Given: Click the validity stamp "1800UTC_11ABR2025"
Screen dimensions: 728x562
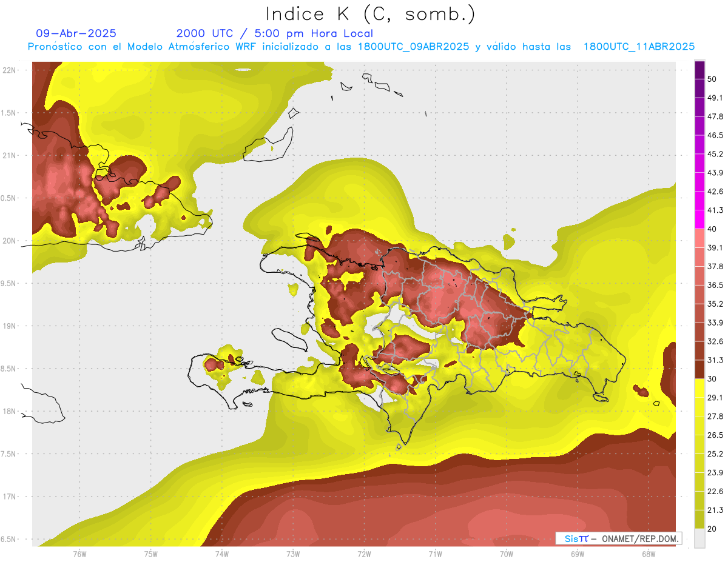Looking at the screenshot, I should [639, 47].
